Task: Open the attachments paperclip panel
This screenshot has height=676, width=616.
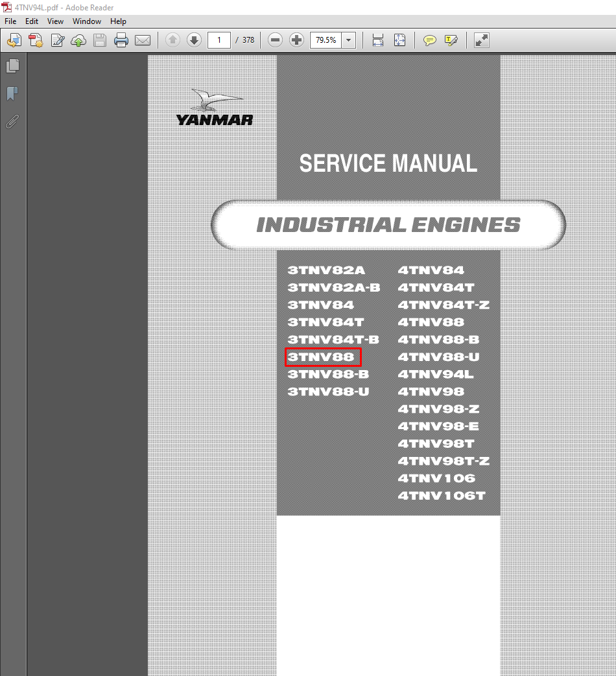Action: click(x=12, y=121)
